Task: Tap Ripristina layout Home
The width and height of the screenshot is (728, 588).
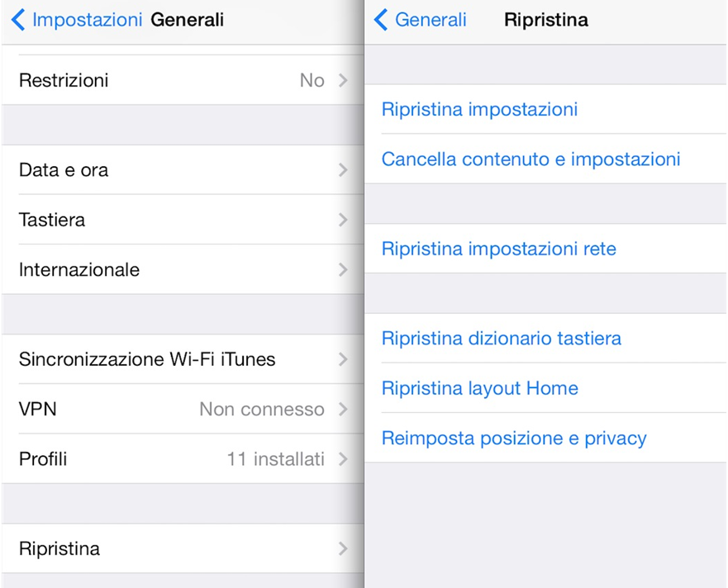Action: coord(480,388)
